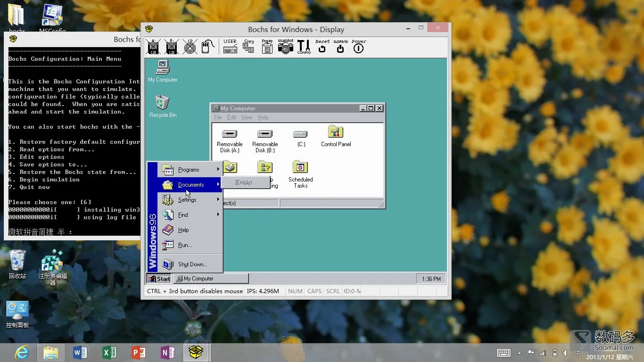Open Find in Start menu

pyautogui.click(x=190, y=215)
